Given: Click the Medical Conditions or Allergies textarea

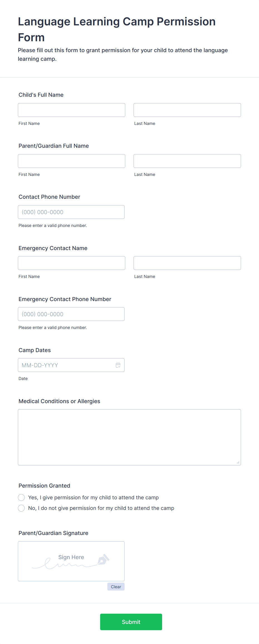Looking at the screenshot, I should click(x=129, y=437).
